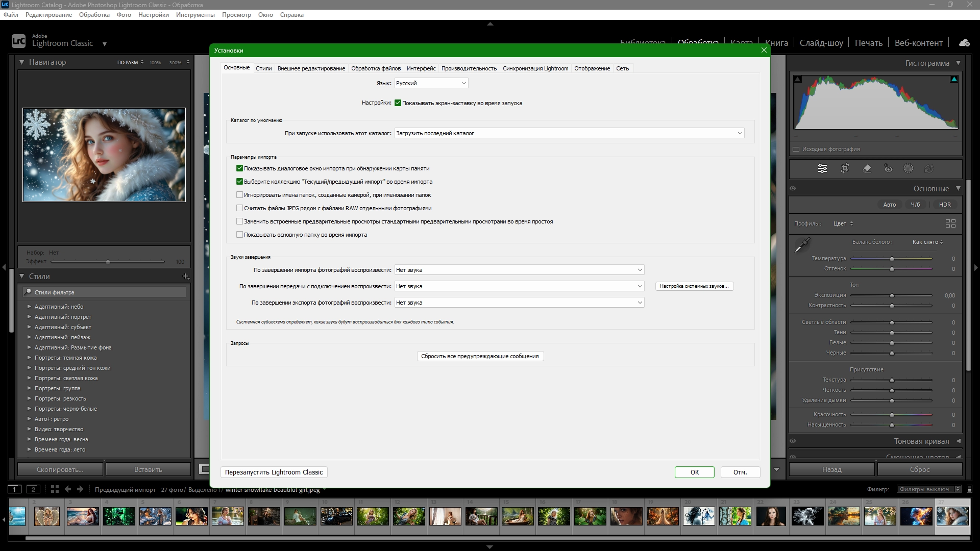The width and height of the screenshot is (980, 551).
Task: Add a new preset with plus icon
Action: (x=185, y=276)
